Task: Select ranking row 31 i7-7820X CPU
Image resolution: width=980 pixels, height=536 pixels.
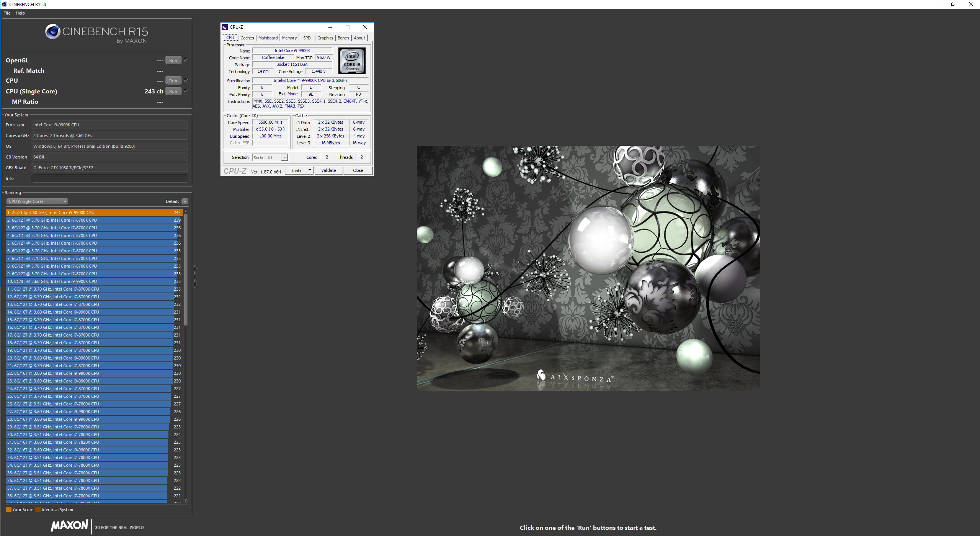Action: tap(94, 442)
